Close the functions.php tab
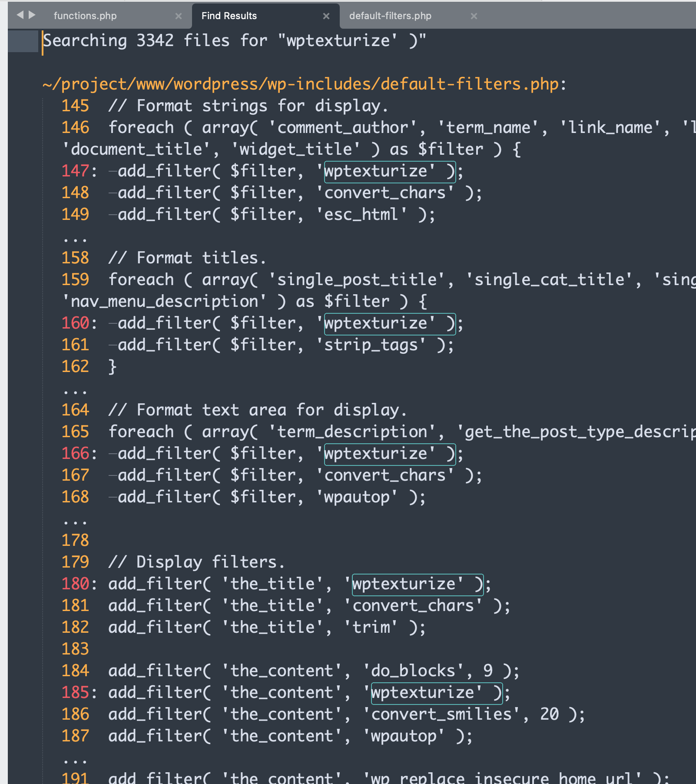This screenshot has height=784, width=696. (x=178, y=16)
